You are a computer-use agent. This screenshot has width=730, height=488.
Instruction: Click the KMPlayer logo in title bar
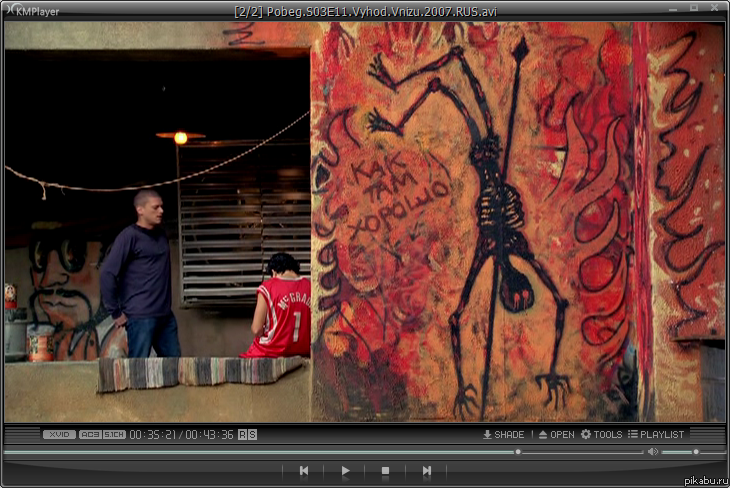point(31,11)
